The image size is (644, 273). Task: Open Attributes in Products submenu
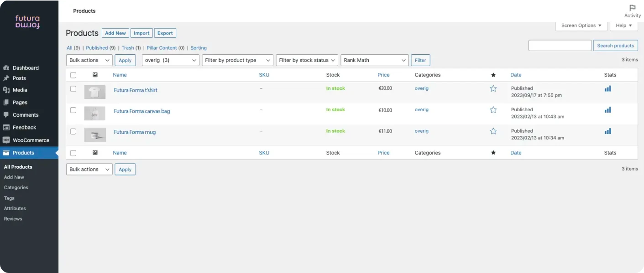[x=15, y=208]
